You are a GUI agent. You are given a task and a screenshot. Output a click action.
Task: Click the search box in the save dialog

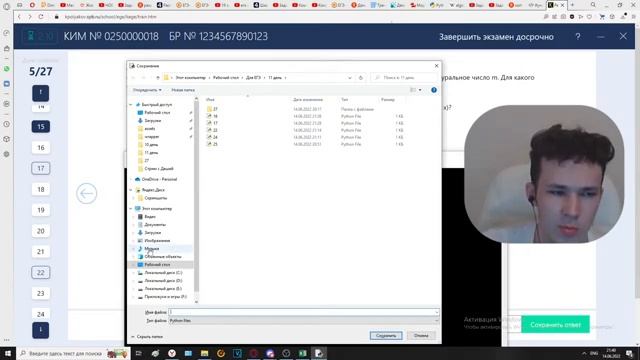click(x=404, y=78)
